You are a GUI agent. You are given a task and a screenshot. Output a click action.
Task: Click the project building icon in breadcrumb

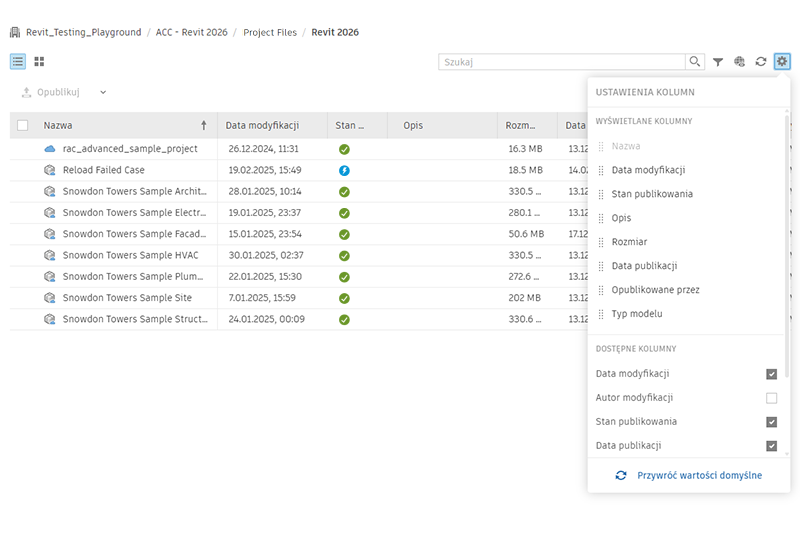pos(15,32)
